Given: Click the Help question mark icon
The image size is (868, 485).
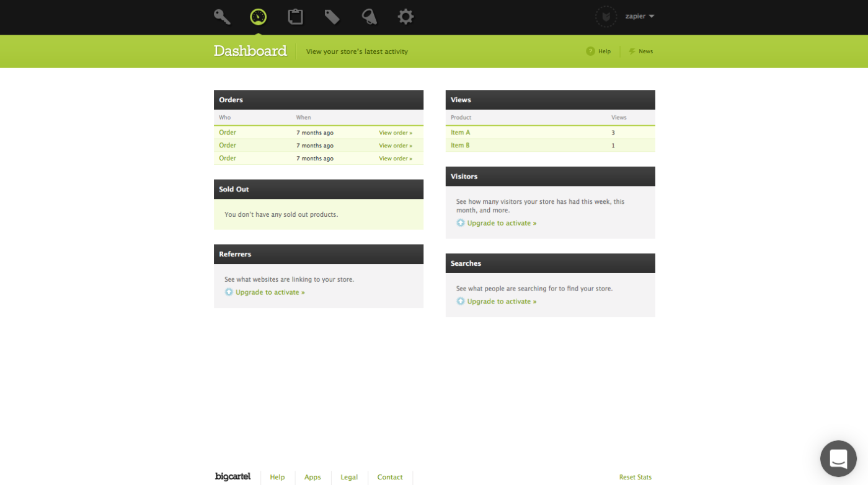Looking at the screenshot, I should (x=590, y=51).
